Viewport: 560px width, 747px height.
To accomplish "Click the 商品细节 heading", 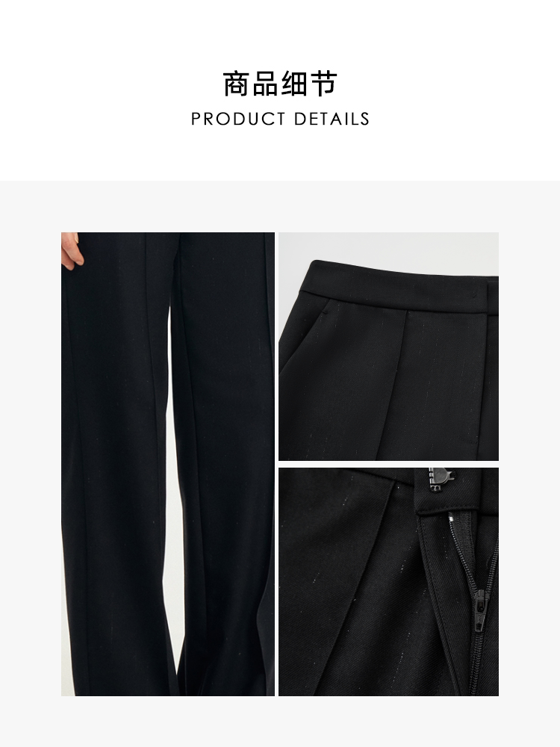I will 281,84.
